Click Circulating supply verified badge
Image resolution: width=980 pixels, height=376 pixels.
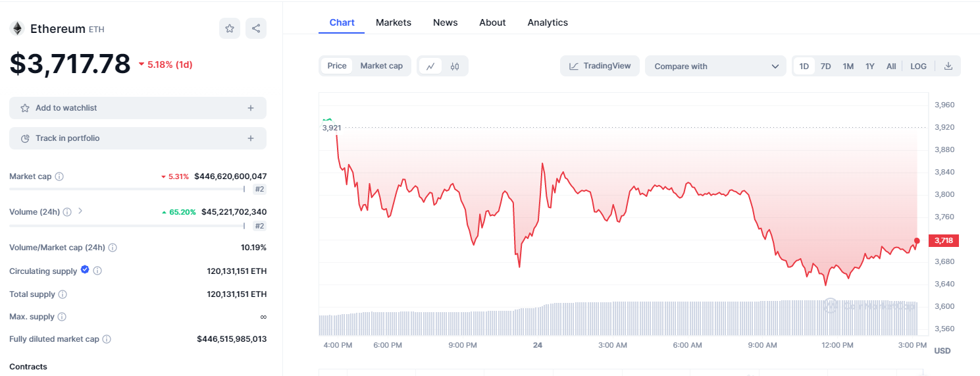(85, 270)
